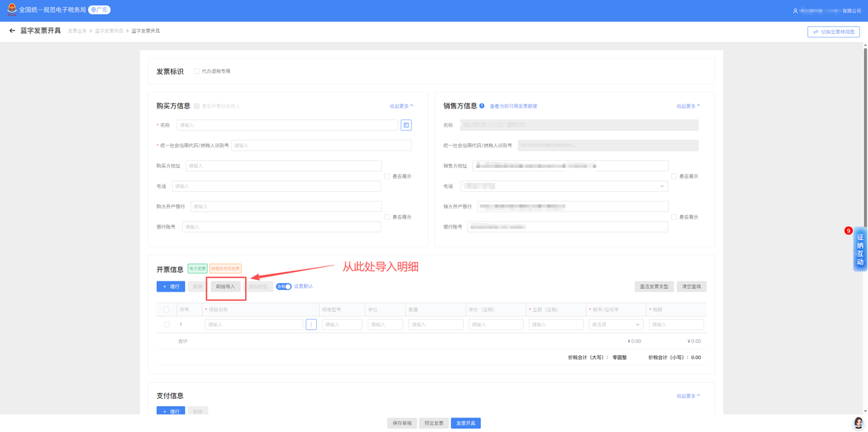868x432 pixels.
Task: Open the 税率/征收率 dropdown
Action: point(616,325)
